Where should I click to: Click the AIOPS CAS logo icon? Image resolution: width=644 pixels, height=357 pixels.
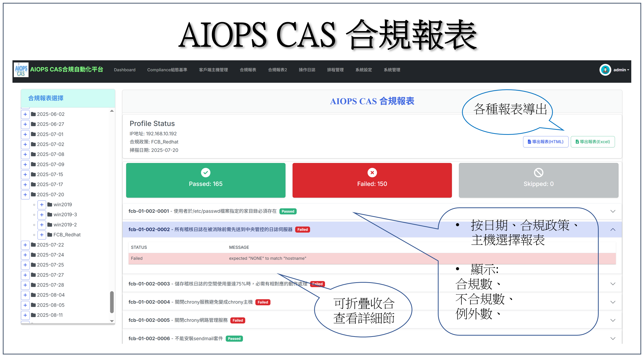[x=21, y=70]
